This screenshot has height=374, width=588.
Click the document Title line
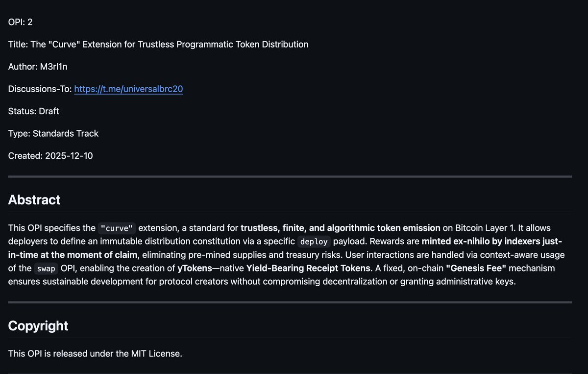tap(158, 44)
